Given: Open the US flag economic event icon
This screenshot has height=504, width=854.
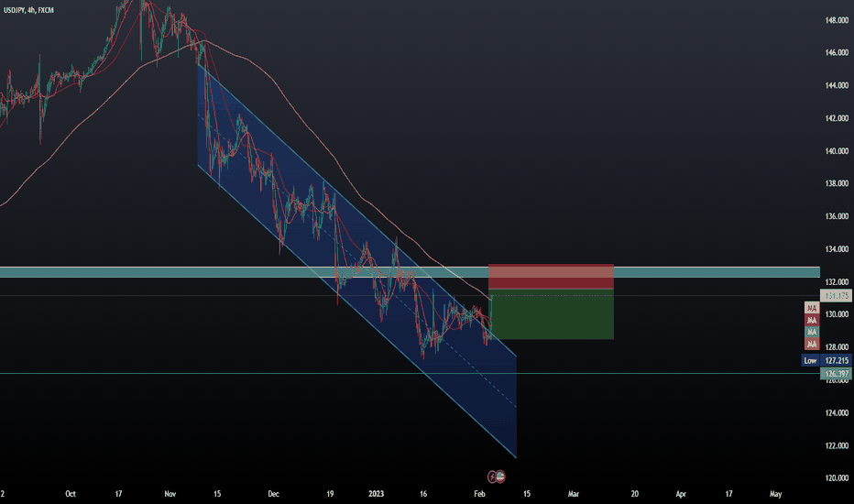Looking at the screenshot, I should pyautogui.click(x=500, y=477).
